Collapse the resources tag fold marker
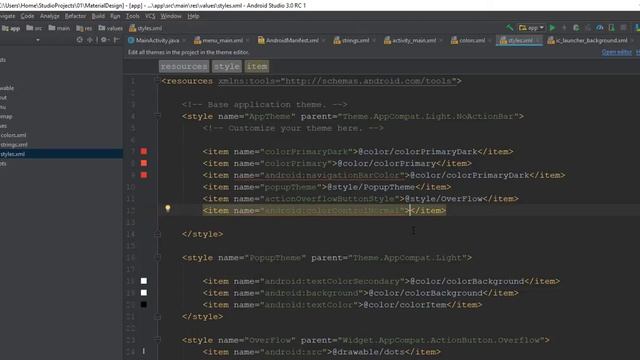This screenshot has height=360, width=640. [x=157, y=81]
